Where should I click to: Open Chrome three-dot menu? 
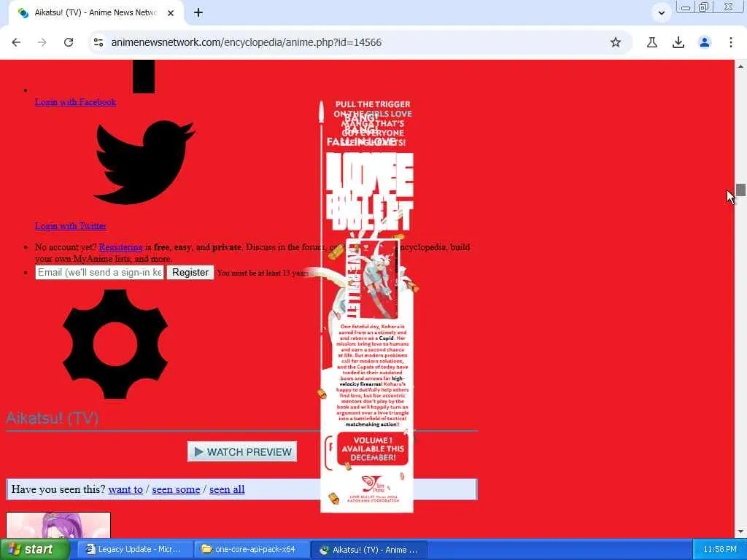[731, 42]
